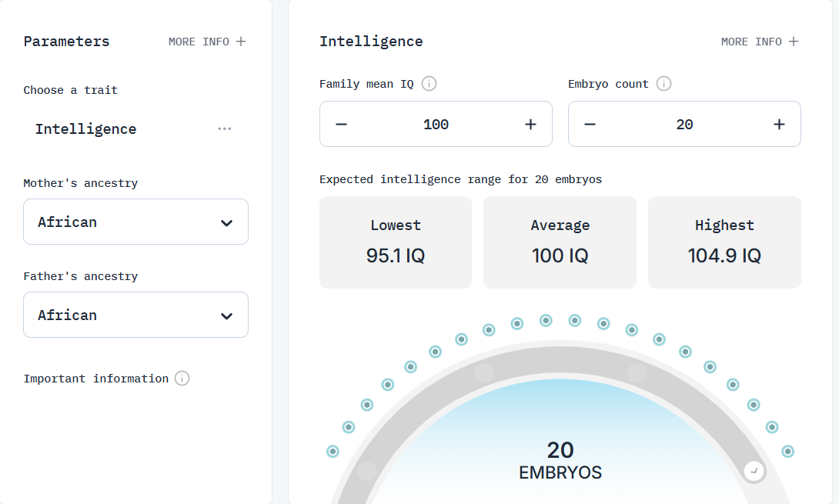The width and height of the screenshot is (839, 504).
Task: Click info icon beside Embryo count
Action: click(664, 84)
